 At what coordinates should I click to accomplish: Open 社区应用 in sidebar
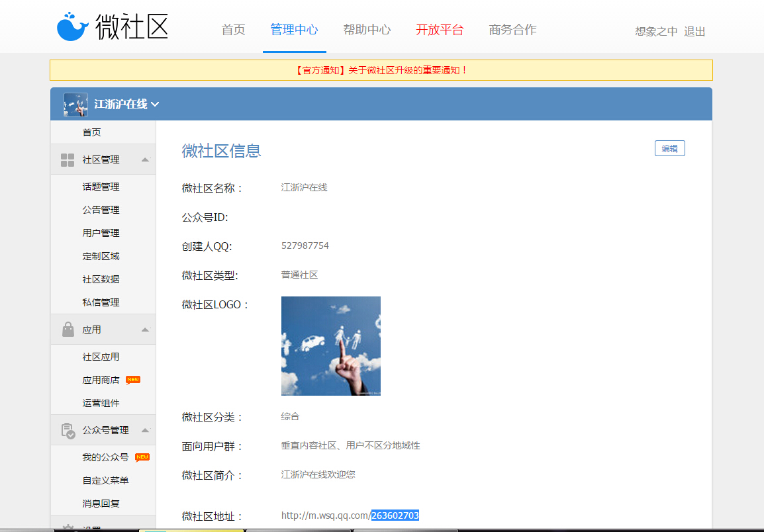(x=101, y=357)
